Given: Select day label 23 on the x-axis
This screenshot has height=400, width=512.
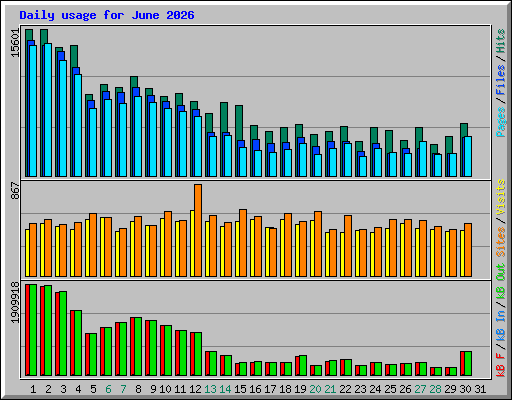Looking at the screenshot, I should [x=360, y=389].
